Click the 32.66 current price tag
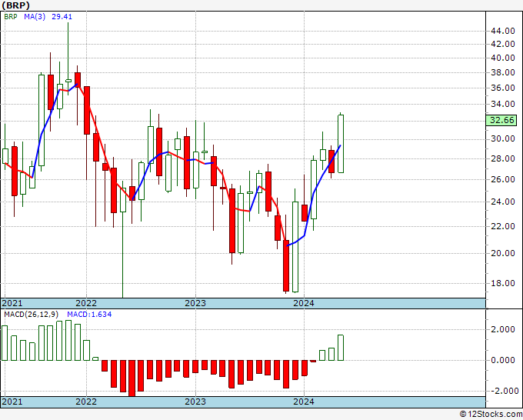 click(x=501, y=120)
